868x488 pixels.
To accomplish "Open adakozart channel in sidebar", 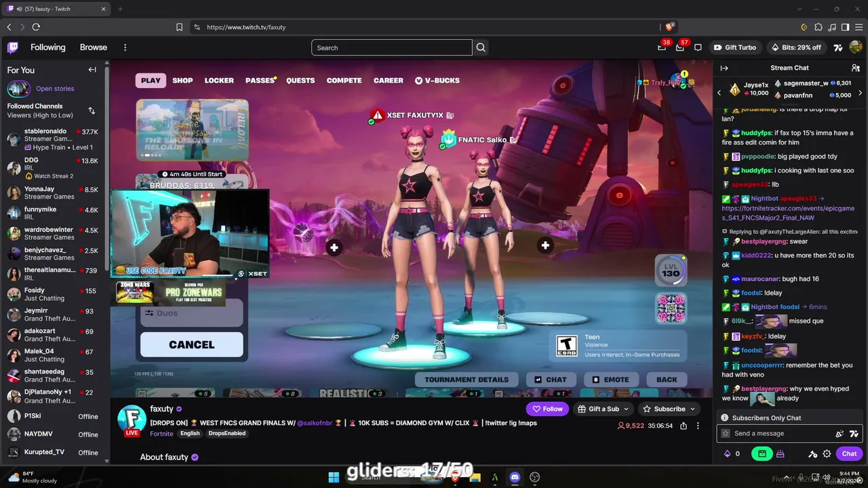I will (x=53, y=335).
